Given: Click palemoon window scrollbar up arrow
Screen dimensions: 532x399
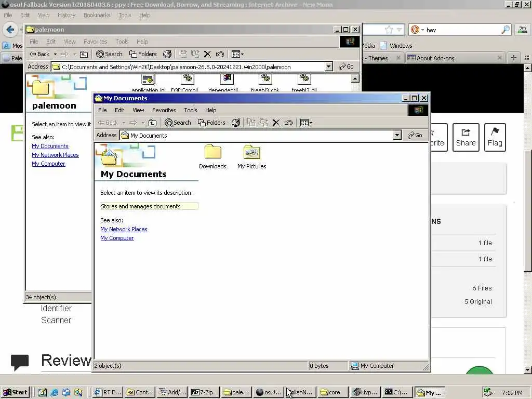Looking at the screenshot, I should point(355,79).
